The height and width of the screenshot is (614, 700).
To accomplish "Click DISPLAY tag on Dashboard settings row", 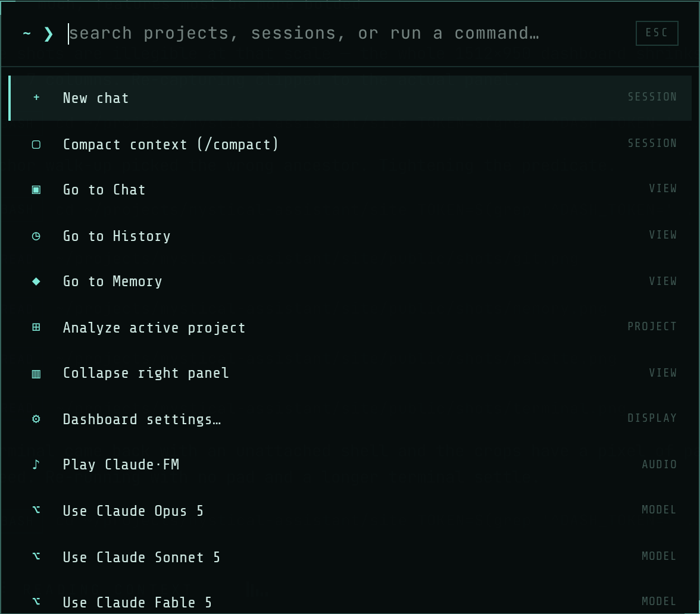I will pyautogui.click(x=652, y=418).
